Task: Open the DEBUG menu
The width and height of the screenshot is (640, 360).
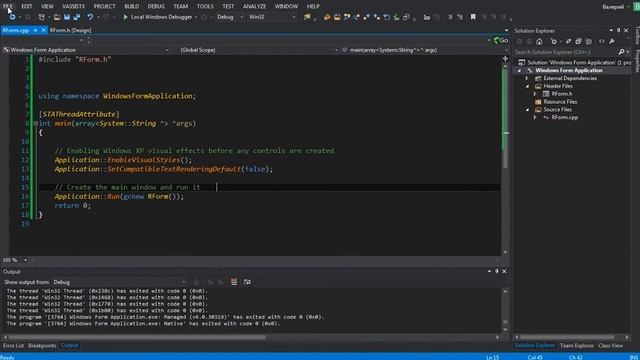Action: click(x=156, y=6)
